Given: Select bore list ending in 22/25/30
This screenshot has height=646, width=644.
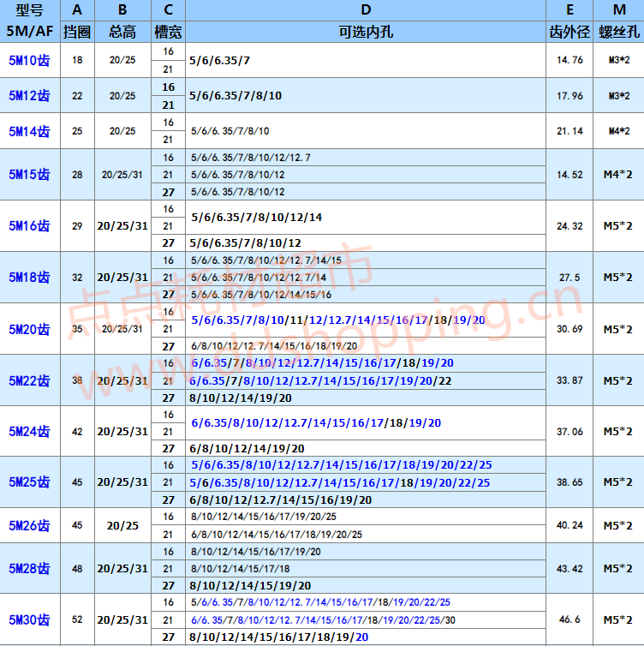Looking at the screenshot, I should coord(323,619).
